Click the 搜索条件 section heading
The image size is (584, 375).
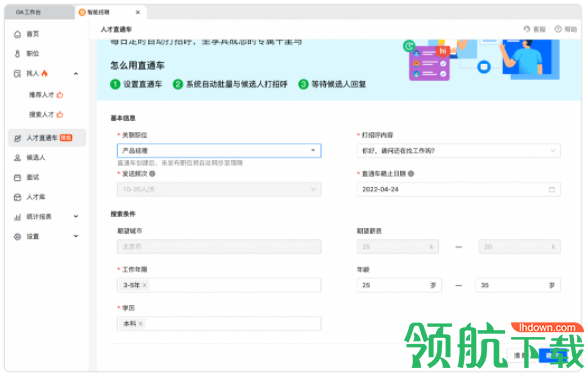(x=123, y=214)
